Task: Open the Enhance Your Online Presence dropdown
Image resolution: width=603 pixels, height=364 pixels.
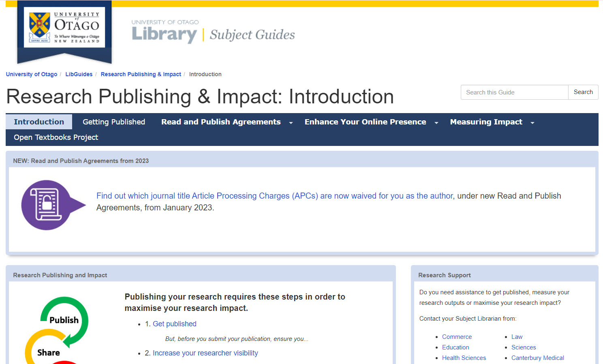Action: point(436,122)
